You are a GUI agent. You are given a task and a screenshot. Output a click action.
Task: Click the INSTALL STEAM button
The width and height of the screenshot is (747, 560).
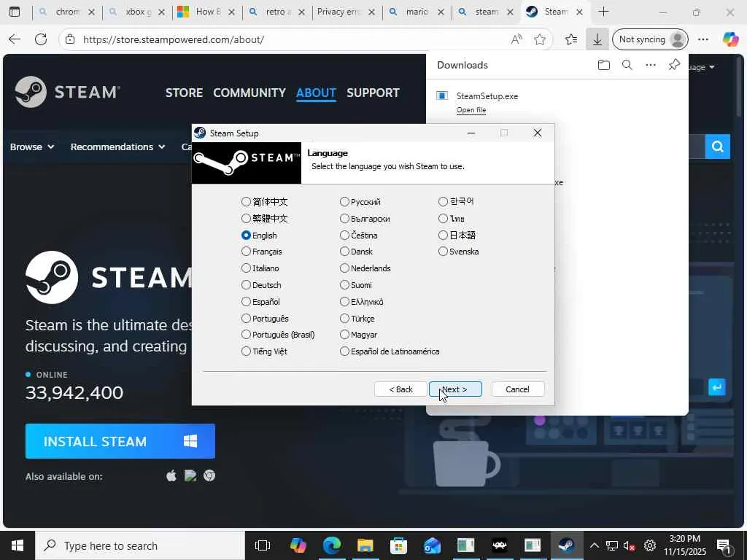(120, 441)
